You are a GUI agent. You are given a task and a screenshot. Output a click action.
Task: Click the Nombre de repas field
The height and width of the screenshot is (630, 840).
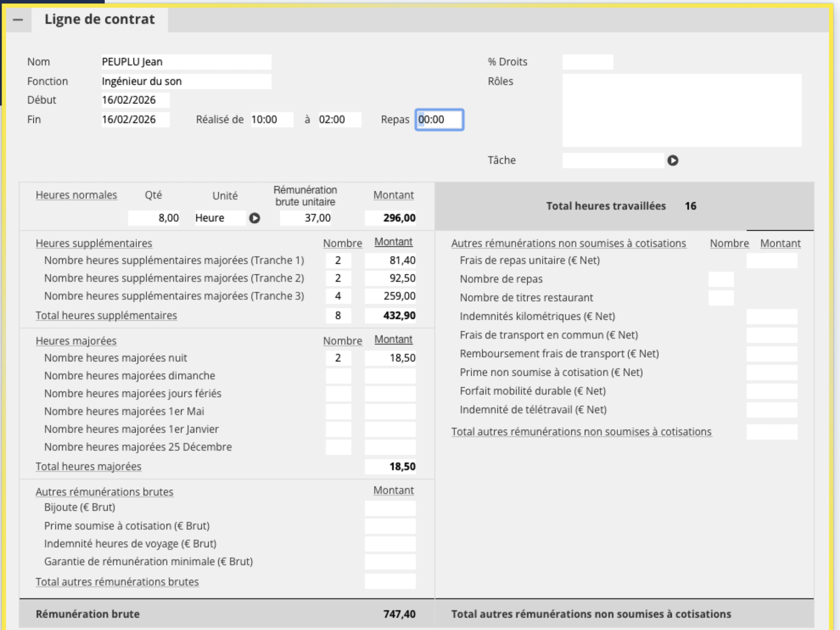(720, 279)
